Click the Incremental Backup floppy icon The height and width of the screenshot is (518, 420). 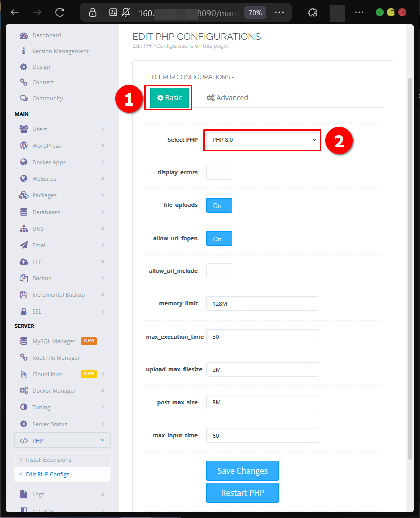tap(24, 295)
